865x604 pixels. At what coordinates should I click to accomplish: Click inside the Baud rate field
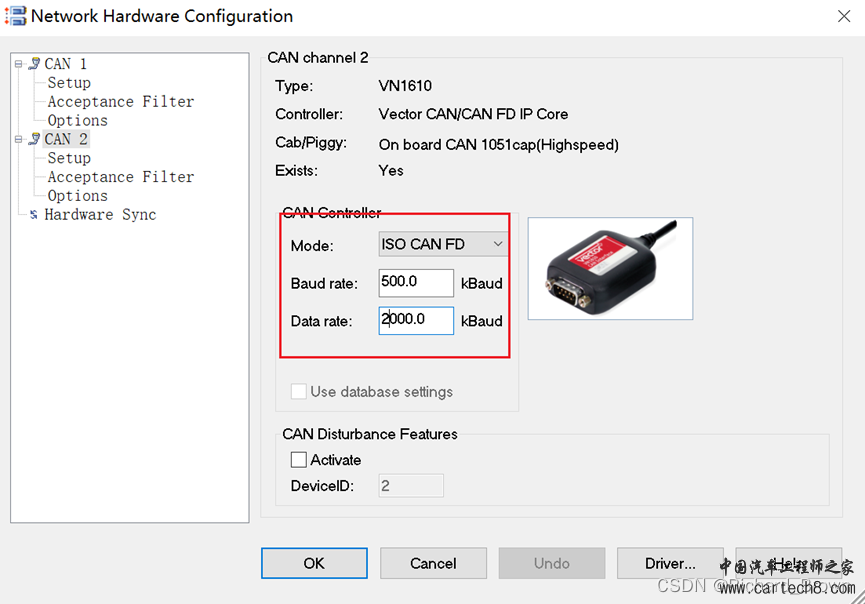(416, 282)
